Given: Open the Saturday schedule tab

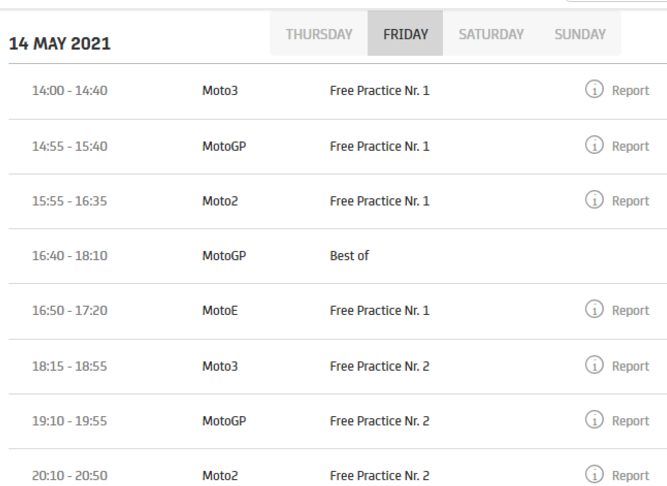Looking at the screenshot, I should click(x=491, y=34).
